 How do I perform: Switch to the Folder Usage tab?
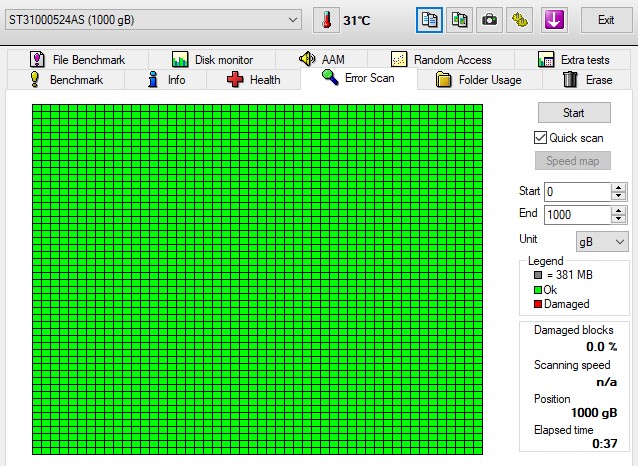click(478, 79)
